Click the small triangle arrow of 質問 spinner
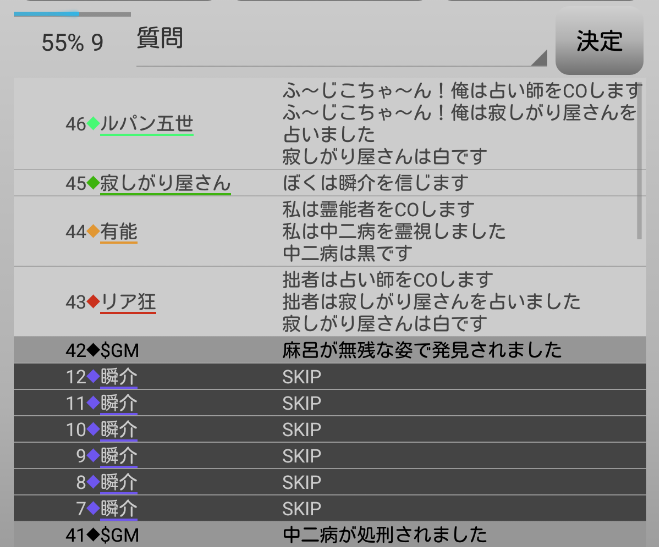659x547 pixels. 540,58
